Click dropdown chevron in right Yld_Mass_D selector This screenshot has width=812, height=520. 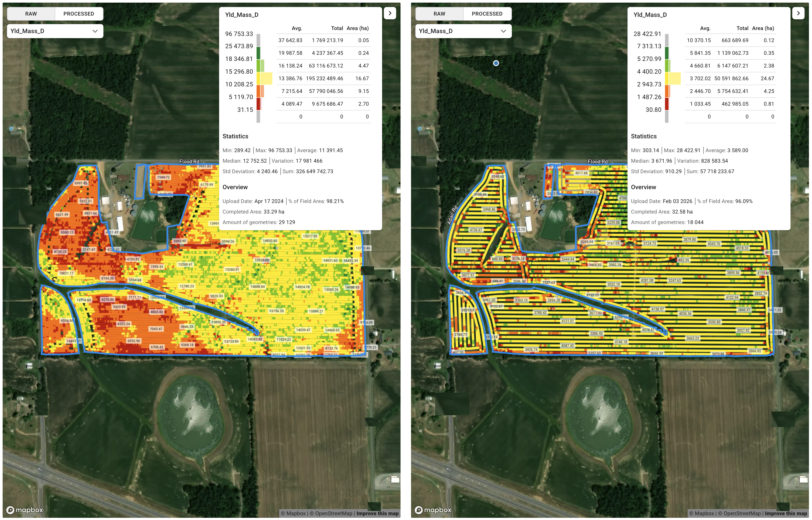504,31
